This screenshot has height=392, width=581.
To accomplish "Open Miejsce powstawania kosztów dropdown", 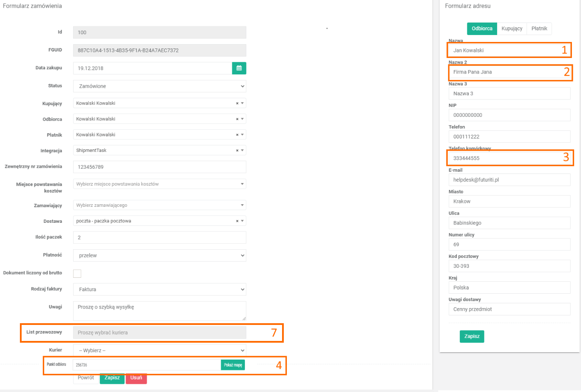I will coord(159,184).
